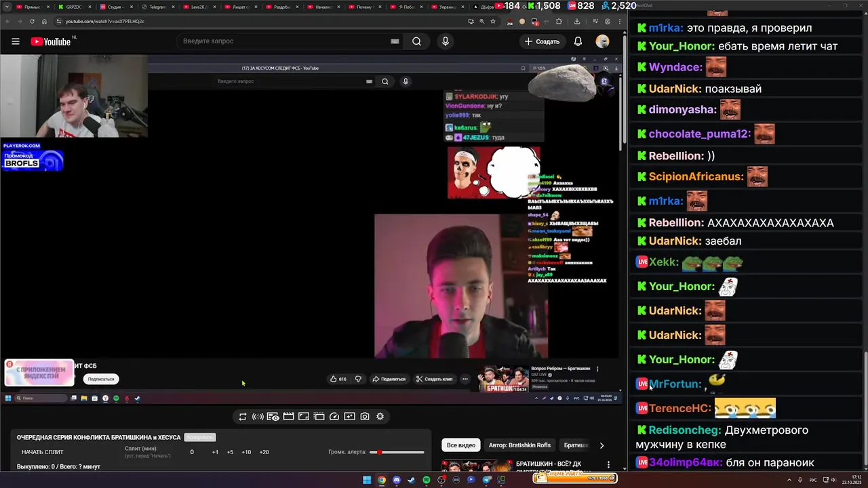The height and width of the screenshot is (488, 868).
Task: Click chat username "Redisoncheg"
Action: coord(684,430)
